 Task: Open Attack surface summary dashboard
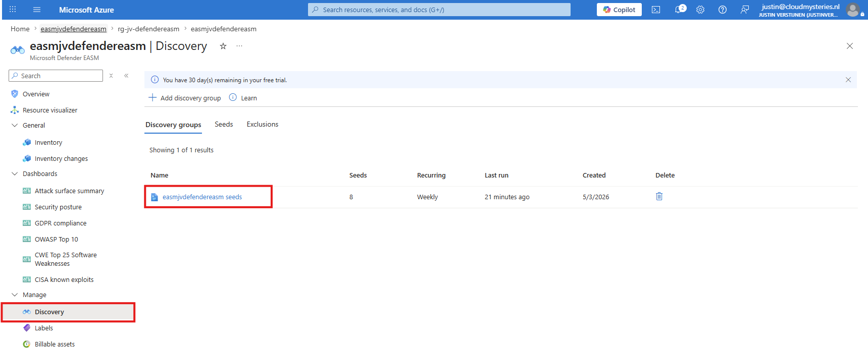(69, 191)
